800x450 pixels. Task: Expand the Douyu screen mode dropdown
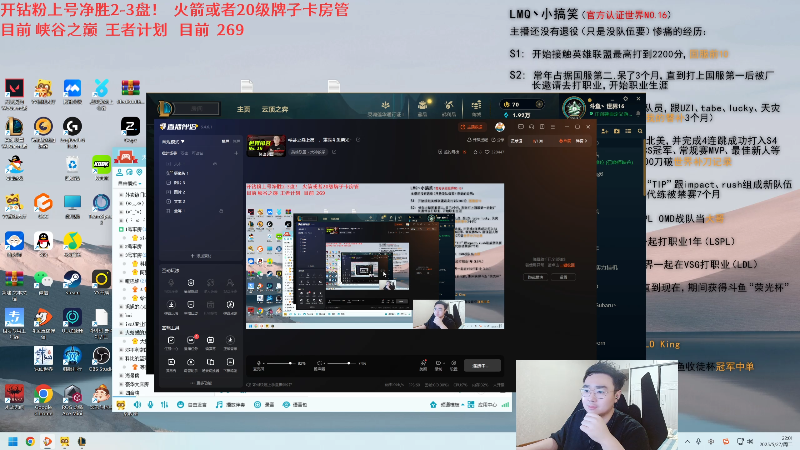[x=173, y=141]
